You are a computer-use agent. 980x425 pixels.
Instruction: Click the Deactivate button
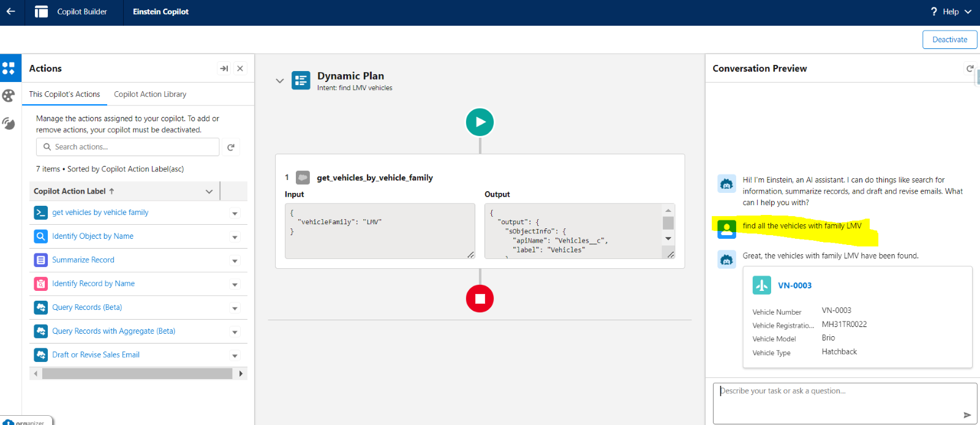pyautogui.click(x=949, y=40)
